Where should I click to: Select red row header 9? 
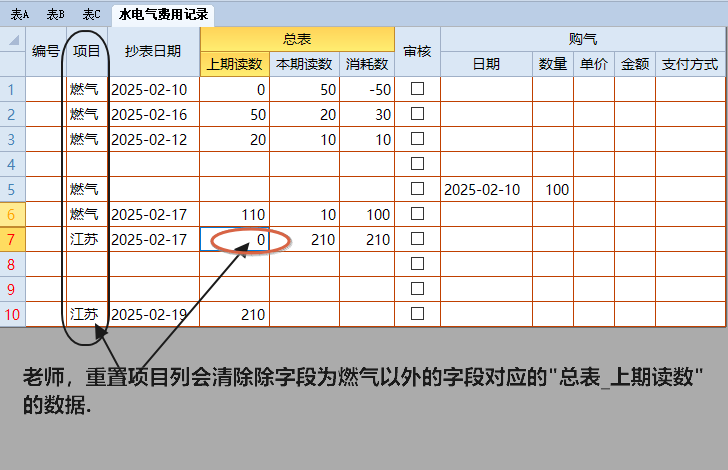[13, 290]
